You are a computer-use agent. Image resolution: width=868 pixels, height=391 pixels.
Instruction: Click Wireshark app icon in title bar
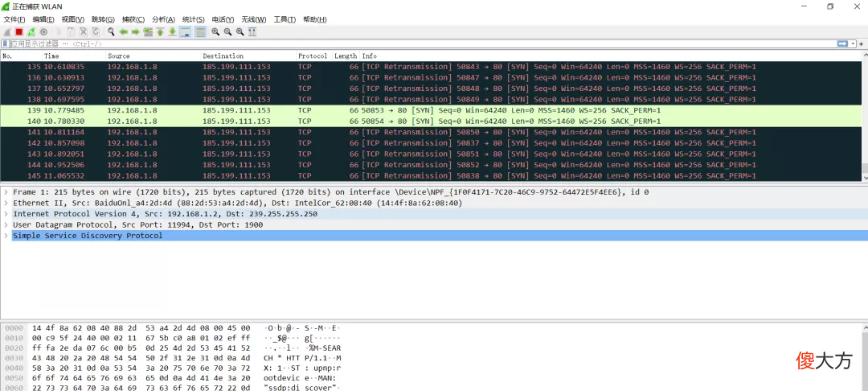(x=6, y=6)
